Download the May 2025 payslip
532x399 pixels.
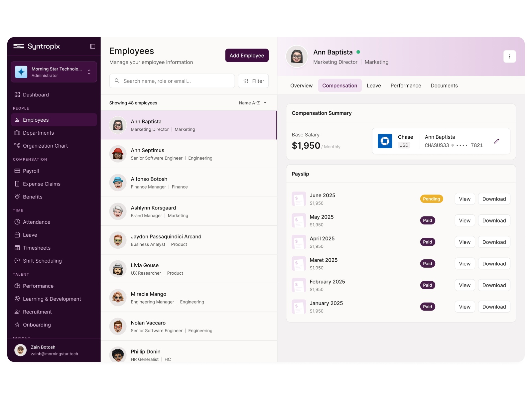494,220
